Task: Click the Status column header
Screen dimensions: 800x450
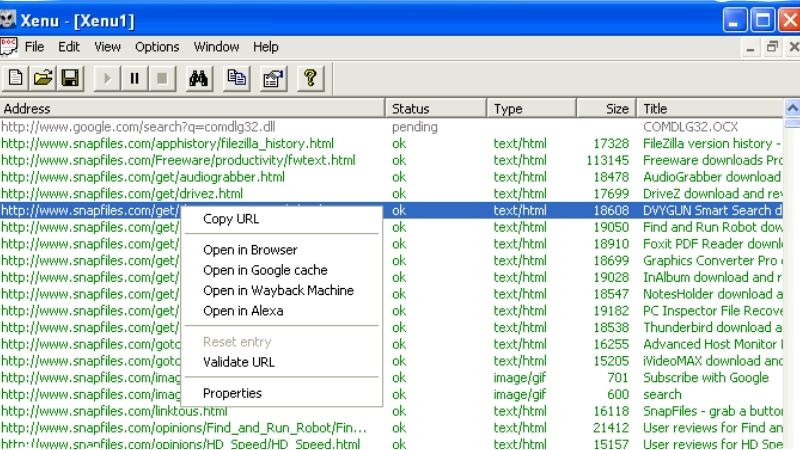Action: click(436, 109)
